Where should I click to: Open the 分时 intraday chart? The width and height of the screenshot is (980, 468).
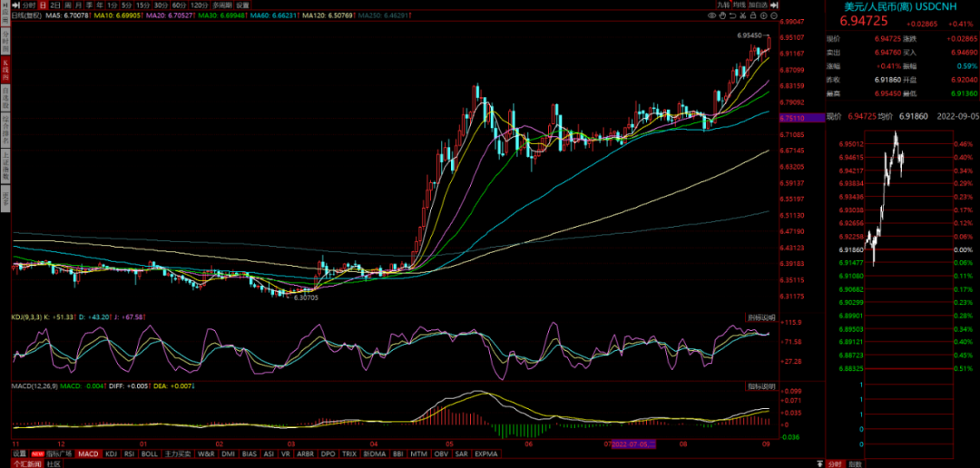click(29, 5)
